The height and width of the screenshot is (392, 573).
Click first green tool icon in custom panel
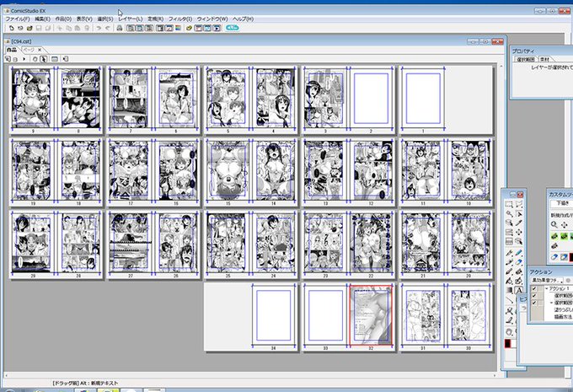coord(554,236)
